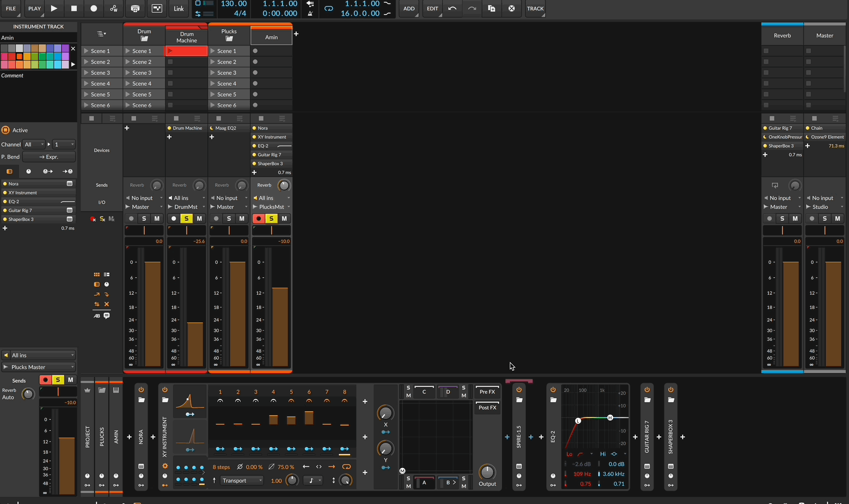The height and width of the screenshot is (504, 849).
Task: Select the Drum Machine track header
Action: (x=187, y=37)
